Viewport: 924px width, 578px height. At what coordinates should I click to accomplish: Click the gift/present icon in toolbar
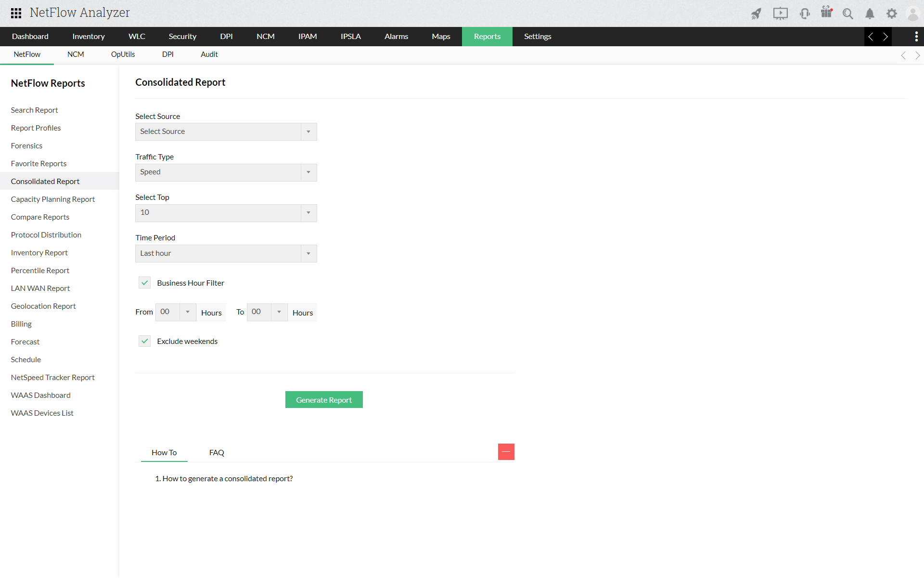tap(826, 13)
